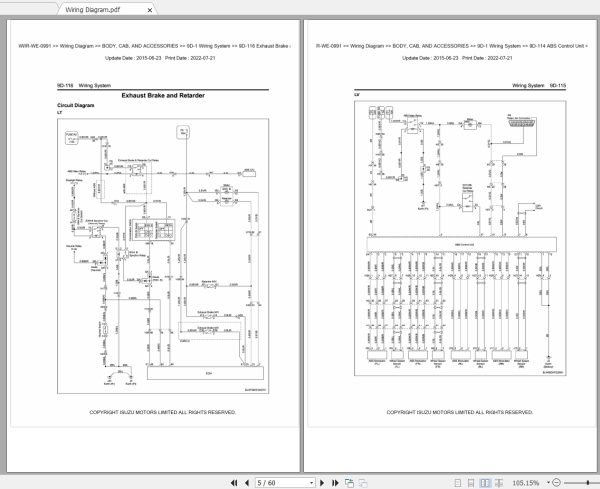Jump to the last page
The image size is (600, 489).
[335, 483]
